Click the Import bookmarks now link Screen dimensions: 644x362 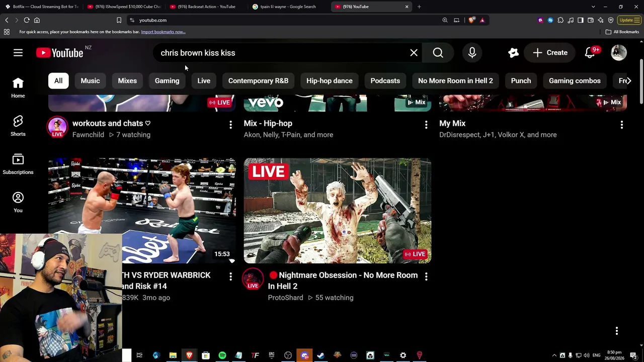pos(163,32)
